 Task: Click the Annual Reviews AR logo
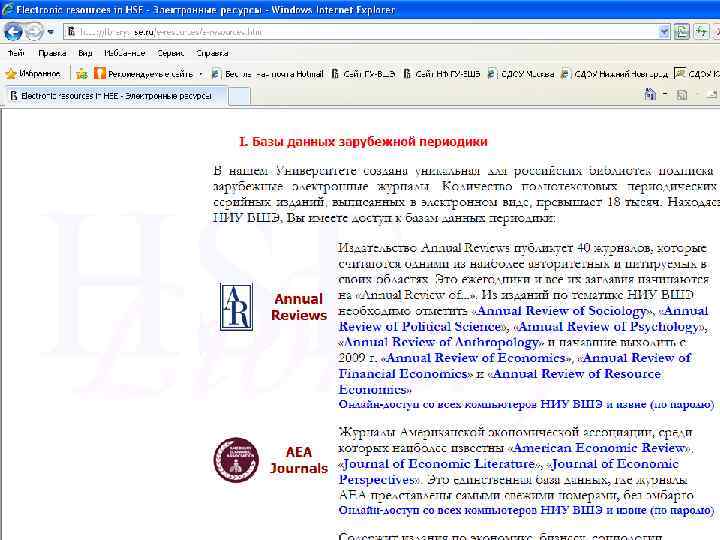coord(236,307)
